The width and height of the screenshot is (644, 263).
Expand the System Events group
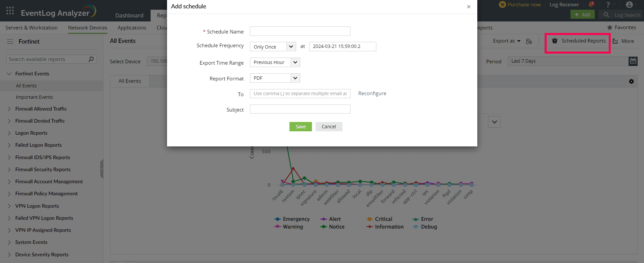click(x=9, y=242)
